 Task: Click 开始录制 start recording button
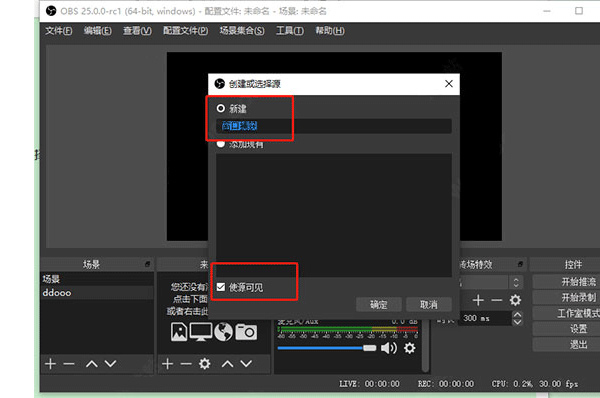coord(566,297)
